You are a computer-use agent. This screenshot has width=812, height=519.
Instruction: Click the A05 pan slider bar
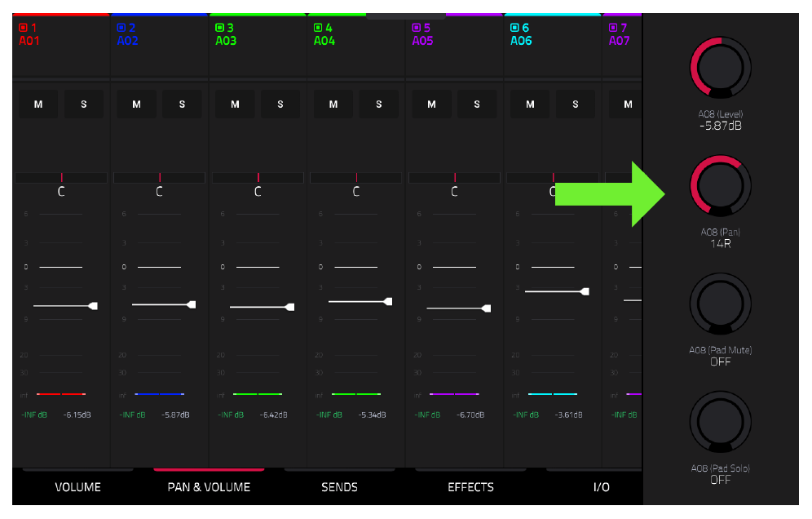click(455, 178)
